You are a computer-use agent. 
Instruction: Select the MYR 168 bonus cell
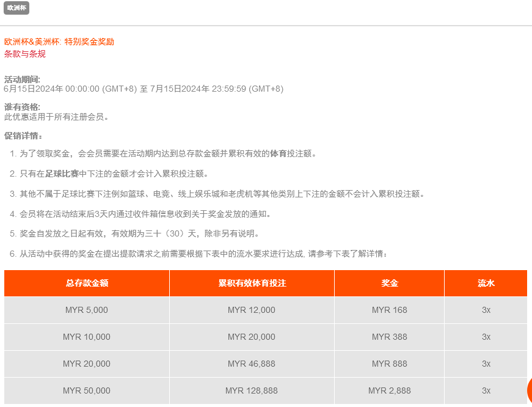pyautogui.click(x=389, y=310)
